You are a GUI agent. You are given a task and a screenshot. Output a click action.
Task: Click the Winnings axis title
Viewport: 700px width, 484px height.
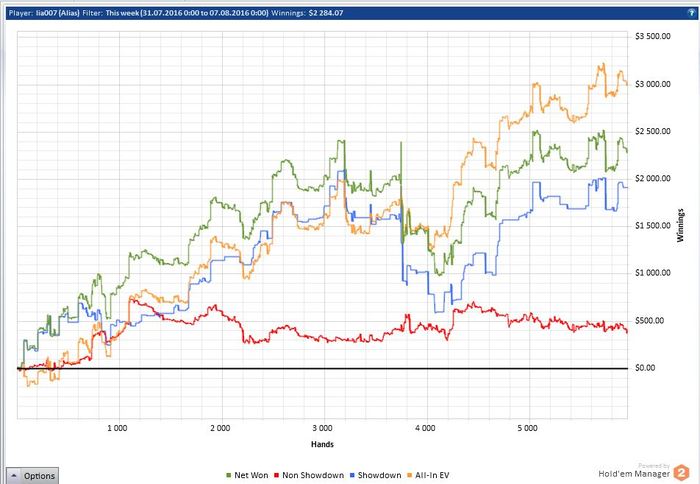coord(680,225)
